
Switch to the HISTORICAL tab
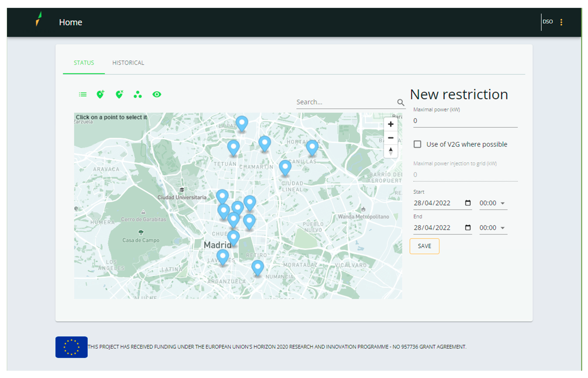[x=128, y=63]
